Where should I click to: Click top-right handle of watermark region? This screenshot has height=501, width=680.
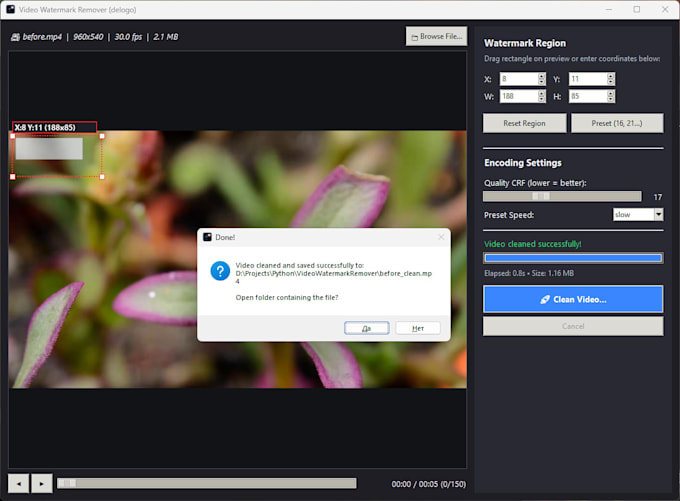coord(102,136)
